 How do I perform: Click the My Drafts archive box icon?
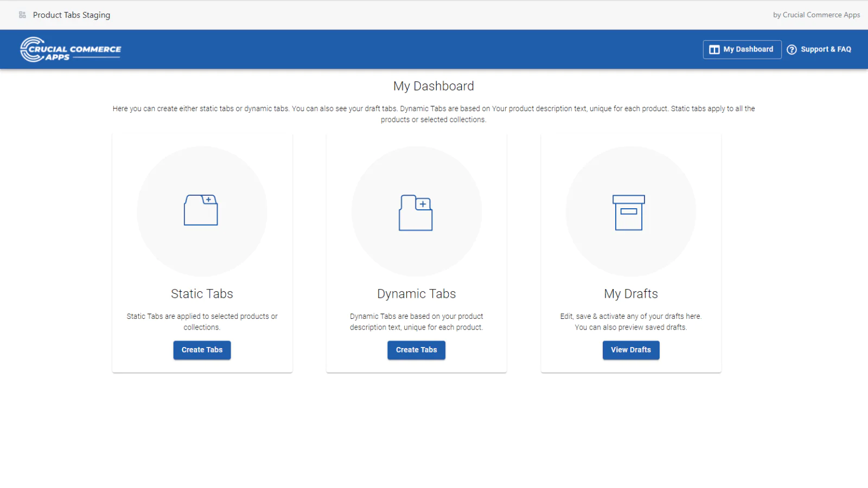pyautogui.click(x=629, y=213)
